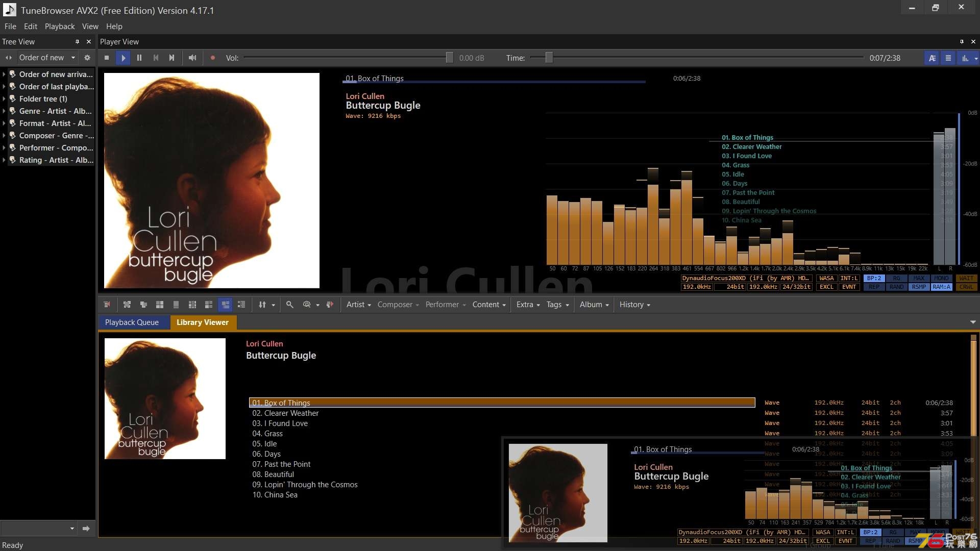Mute audio with the speaker icon
This screenshot has width=980, height=551.
192,58
